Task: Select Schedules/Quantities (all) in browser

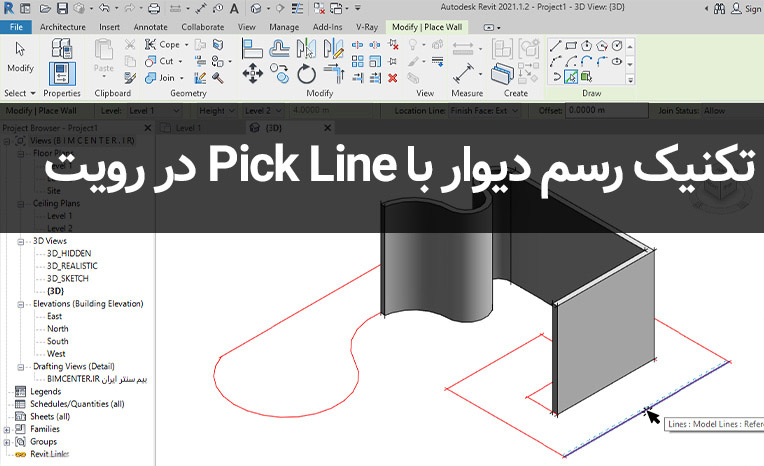Action: tap(77, 404)
